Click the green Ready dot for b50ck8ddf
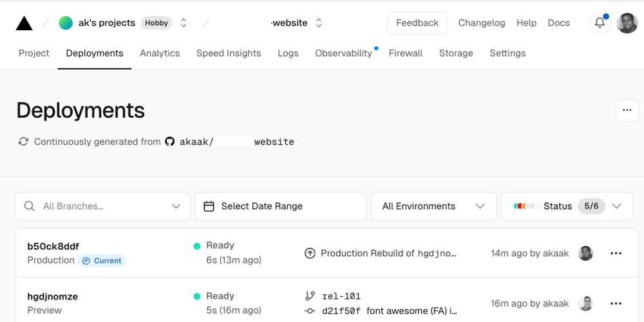This screenshot has height=322, width=644. pyautogui.click(x=197, y=246)
